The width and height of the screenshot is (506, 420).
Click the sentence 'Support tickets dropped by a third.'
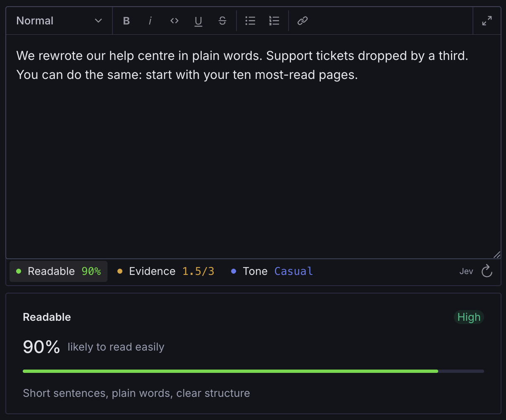tap(367, 56)
